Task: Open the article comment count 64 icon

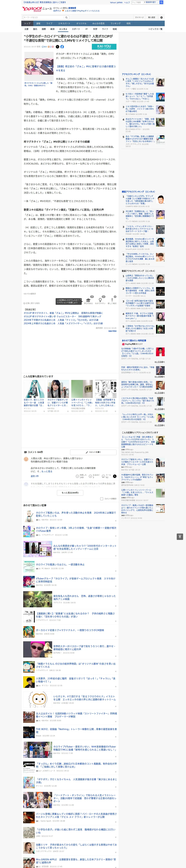Action: pos(44,47)
